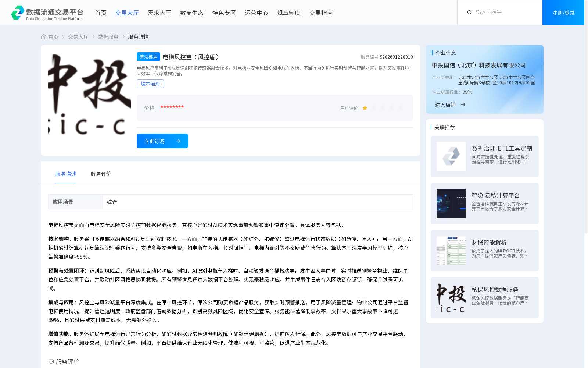Image resolution: width=588 pixels, height=368 pixels.
Task: Click the 算法模型 label badge
Action: pos(148,57)
